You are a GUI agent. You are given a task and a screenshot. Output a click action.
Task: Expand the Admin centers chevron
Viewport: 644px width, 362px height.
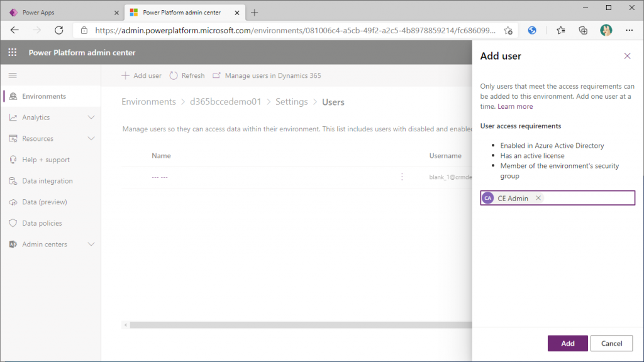[91, 244]
